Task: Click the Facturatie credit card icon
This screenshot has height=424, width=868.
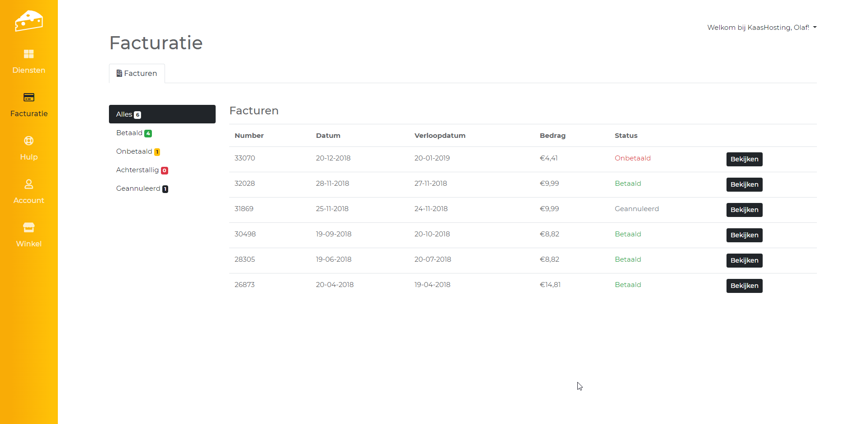Action: (28, 98)
